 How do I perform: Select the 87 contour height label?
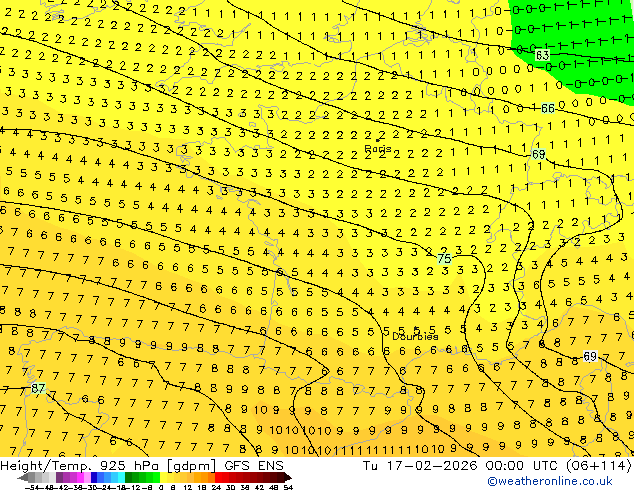pyautogui.click(x=38, y=389)
